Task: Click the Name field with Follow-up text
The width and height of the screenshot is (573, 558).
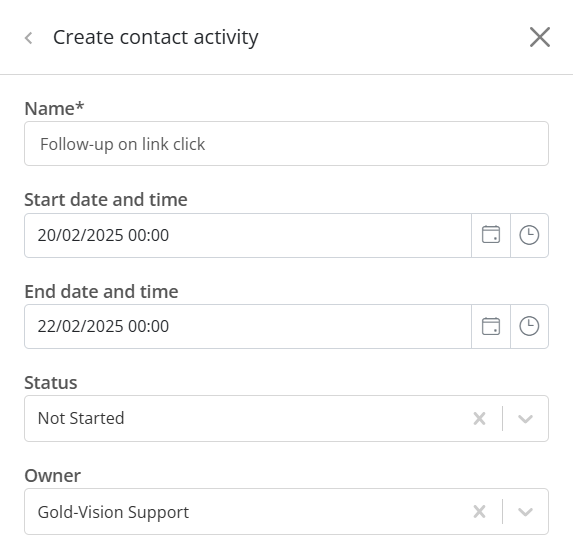Action: coord(286,144)
